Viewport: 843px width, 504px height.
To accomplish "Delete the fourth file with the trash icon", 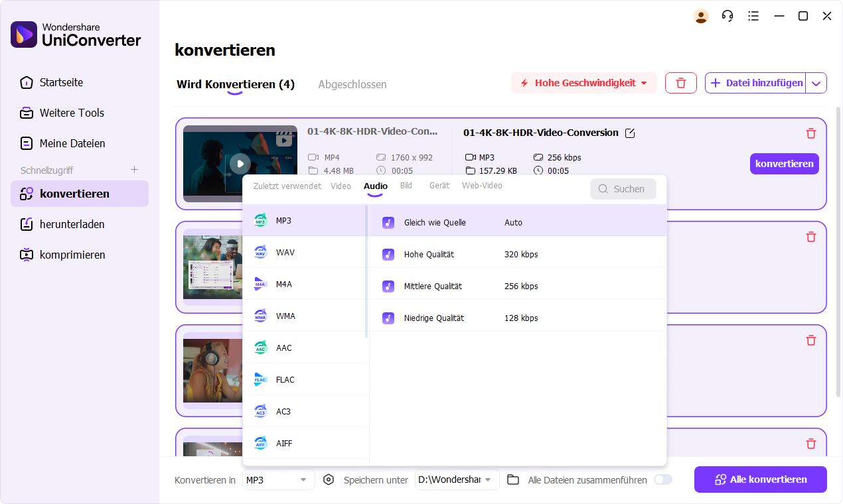I will coord(810,444).
